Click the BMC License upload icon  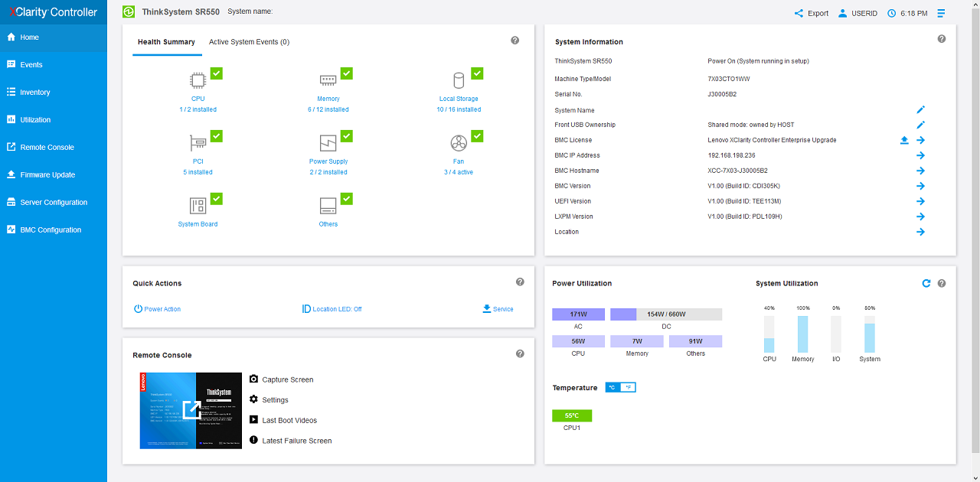point(904,140)
